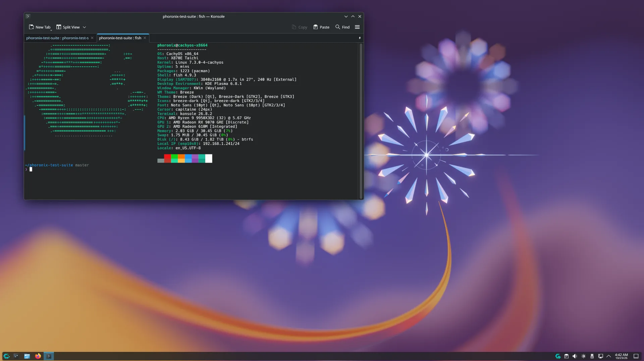644x361 pixels.
Task: Click the Copy toolbar button
Action: click(299, 27)
